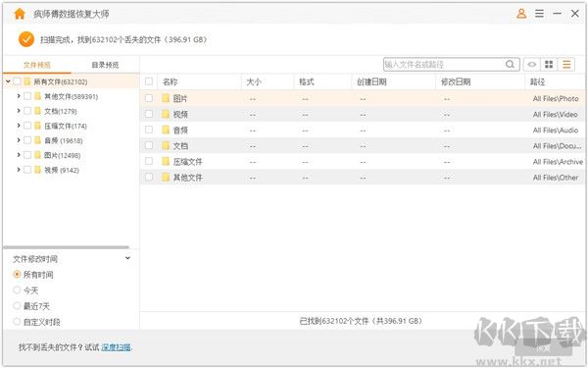The image size is (588, 368).
Task: Open the user account icon
Action: point(521,14)
